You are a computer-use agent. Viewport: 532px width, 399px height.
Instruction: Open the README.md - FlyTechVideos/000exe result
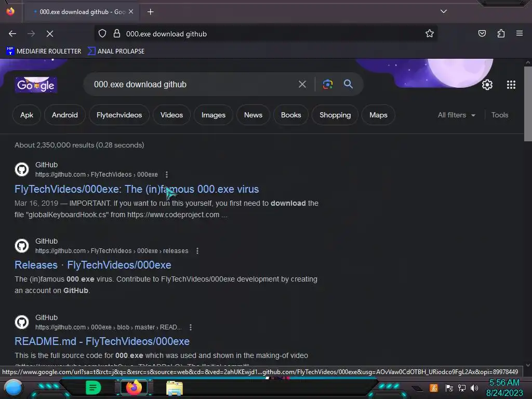pyautogui.click(x=102, y=341)
